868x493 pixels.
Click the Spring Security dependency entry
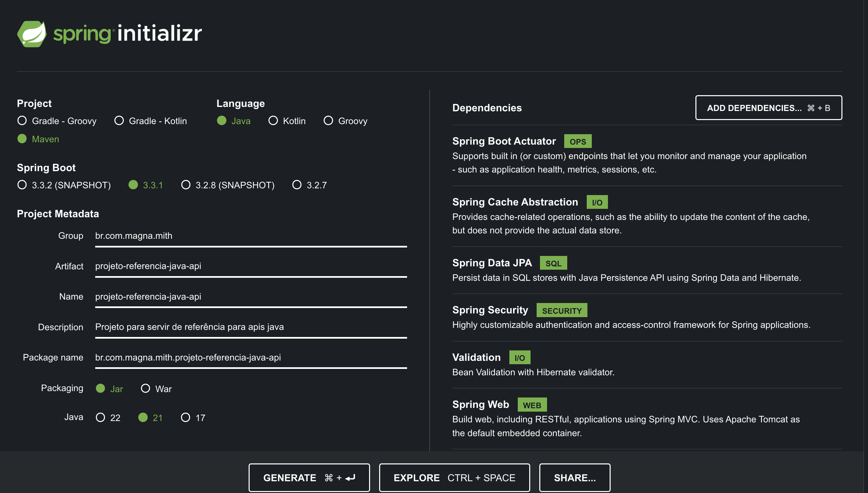click(490, 310)
